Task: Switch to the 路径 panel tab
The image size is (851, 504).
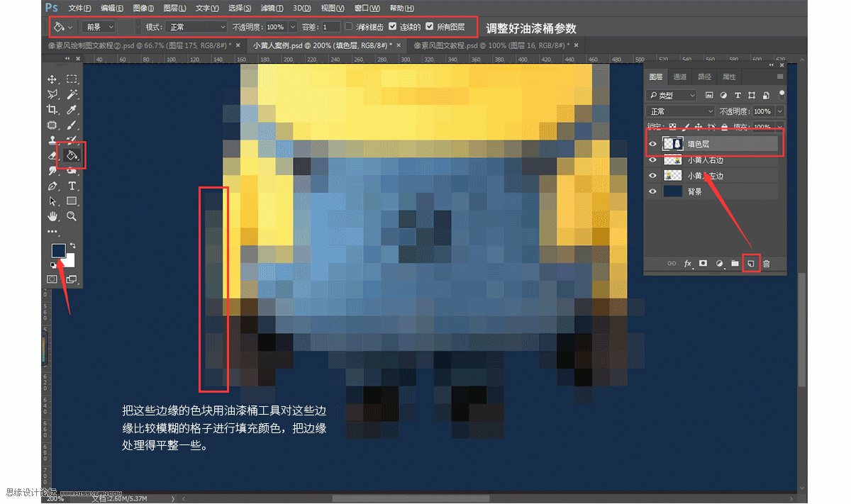Action: tap(704, 77)
